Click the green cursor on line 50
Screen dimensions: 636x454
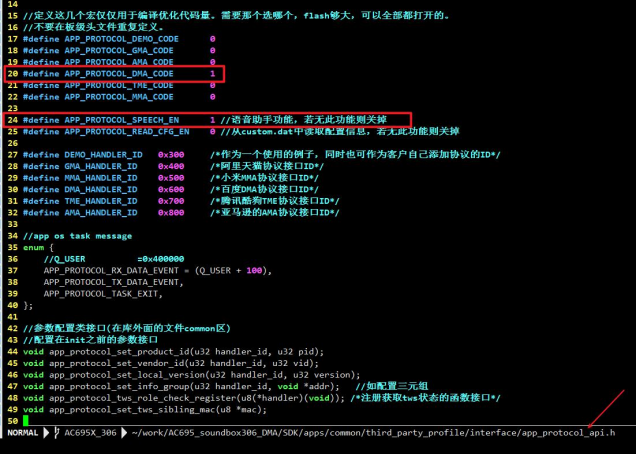(x=26, y=421)
